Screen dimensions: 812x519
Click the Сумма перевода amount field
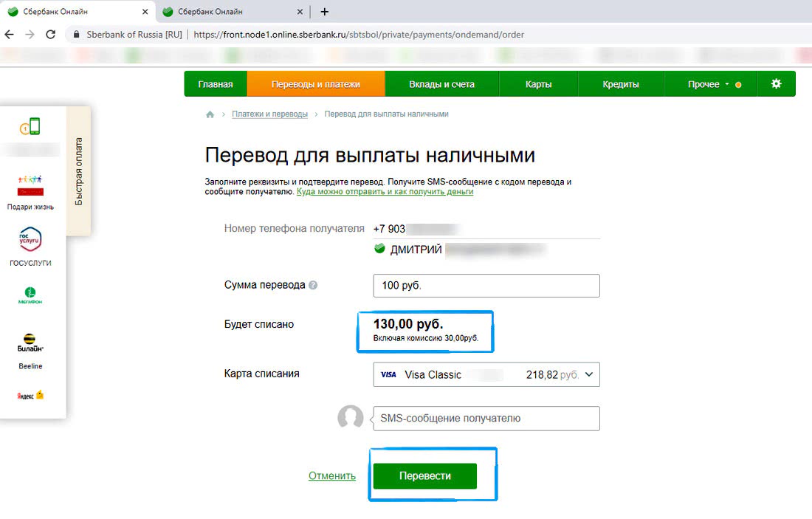click(x=486, y=286)
